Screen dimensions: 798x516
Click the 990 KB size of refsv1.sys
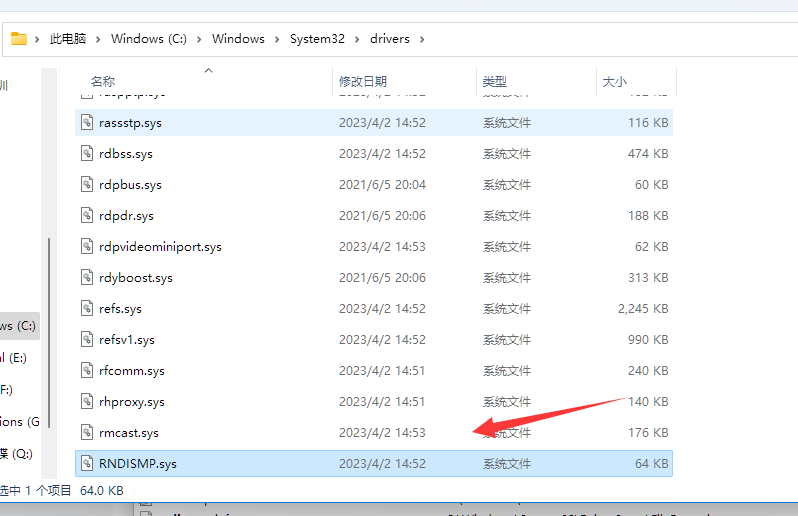point(648,339)
